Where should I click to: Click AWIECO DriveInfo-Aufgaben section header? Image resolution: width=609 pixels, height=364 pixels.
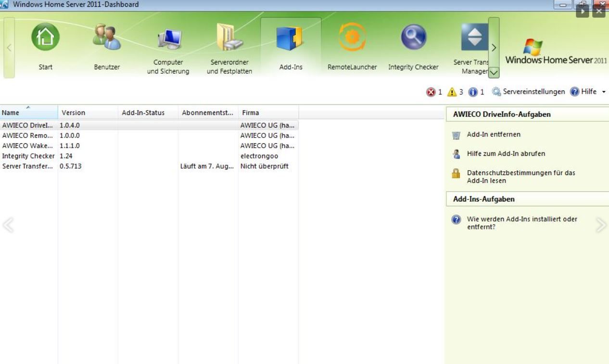pos(527,114)
